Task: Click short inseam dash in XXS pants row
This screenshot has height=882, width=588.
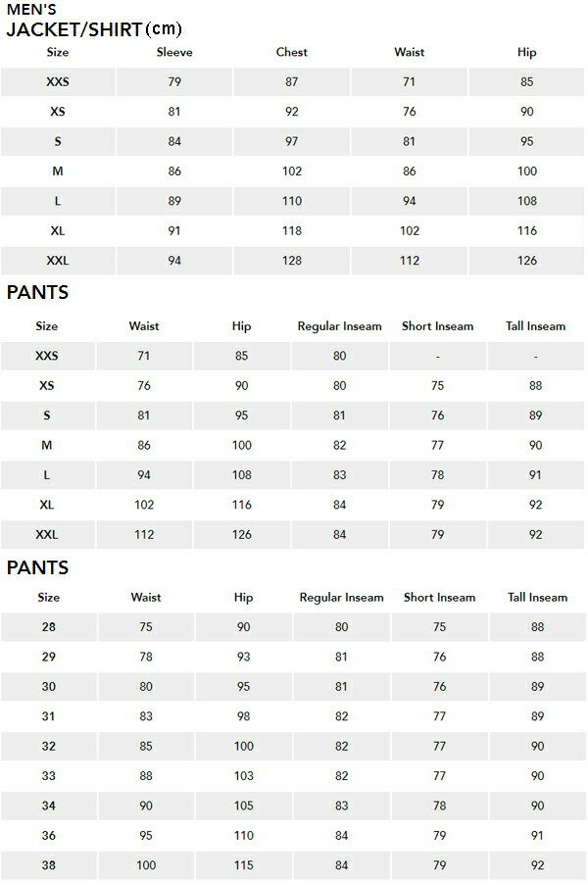Action: point(438,357)
